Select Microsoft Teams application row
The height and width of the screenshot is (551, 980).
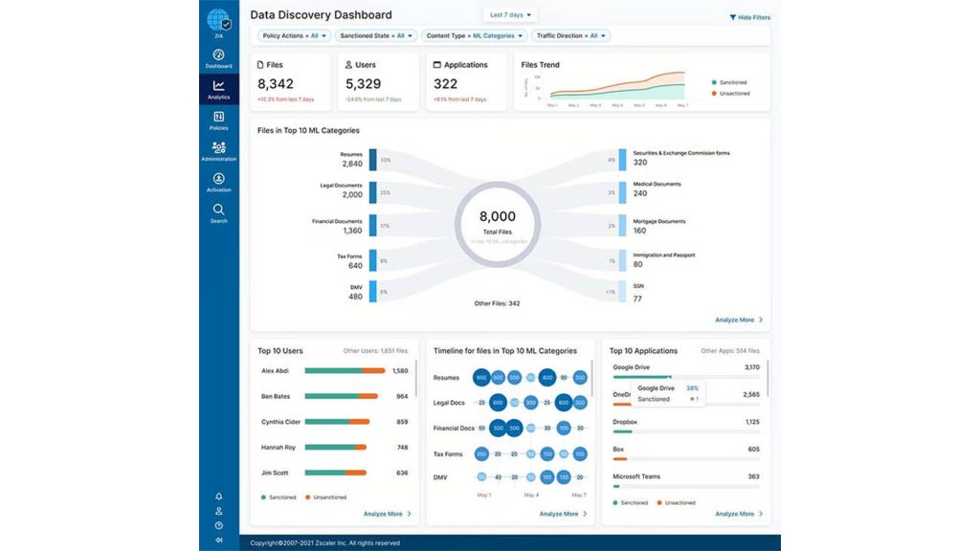(685, 480)
